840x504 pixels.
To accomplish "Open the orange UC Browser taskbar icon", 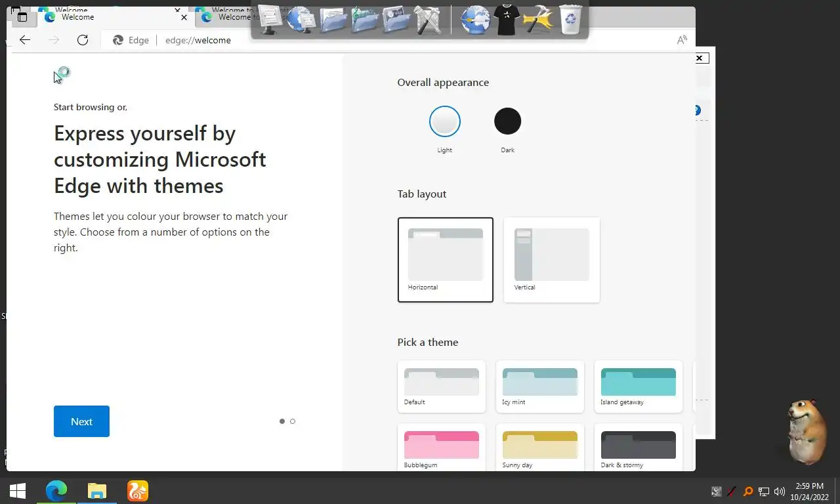I will (x=138, y=491).
